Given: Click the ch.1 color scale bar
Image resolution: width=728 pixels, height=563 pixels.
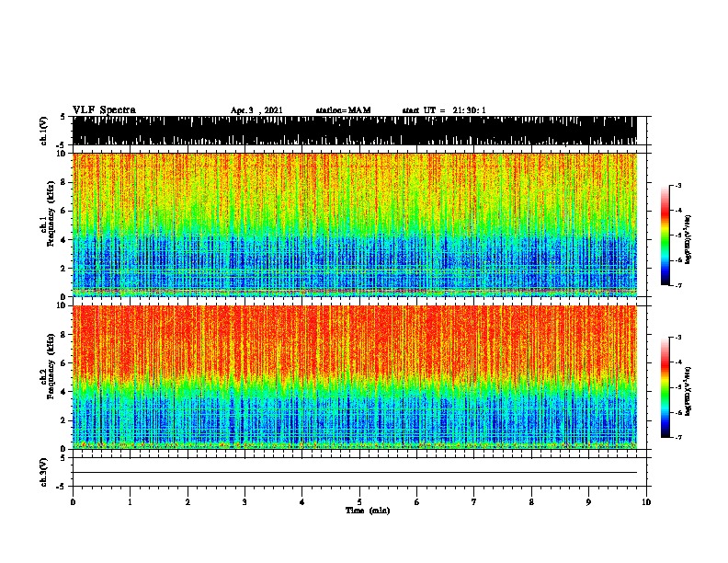Looking at the screenshot, I should [665, 236].
